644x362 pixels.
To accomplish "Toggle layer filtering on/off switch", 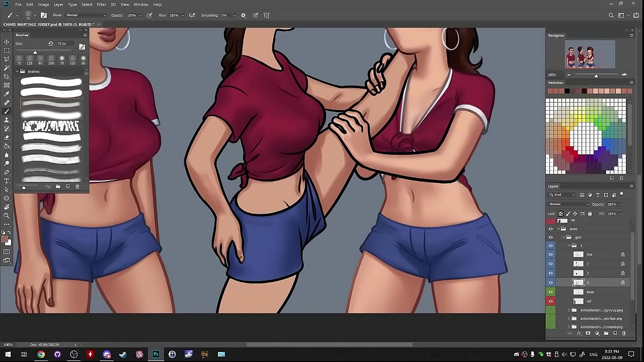I will click(x=621, y=194).
